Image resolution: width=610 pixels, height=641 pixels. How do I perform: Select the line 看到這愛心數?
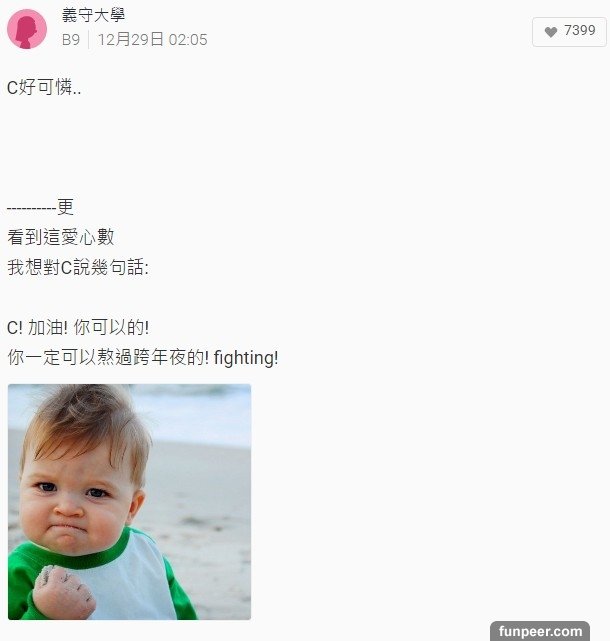pos(61,237)
